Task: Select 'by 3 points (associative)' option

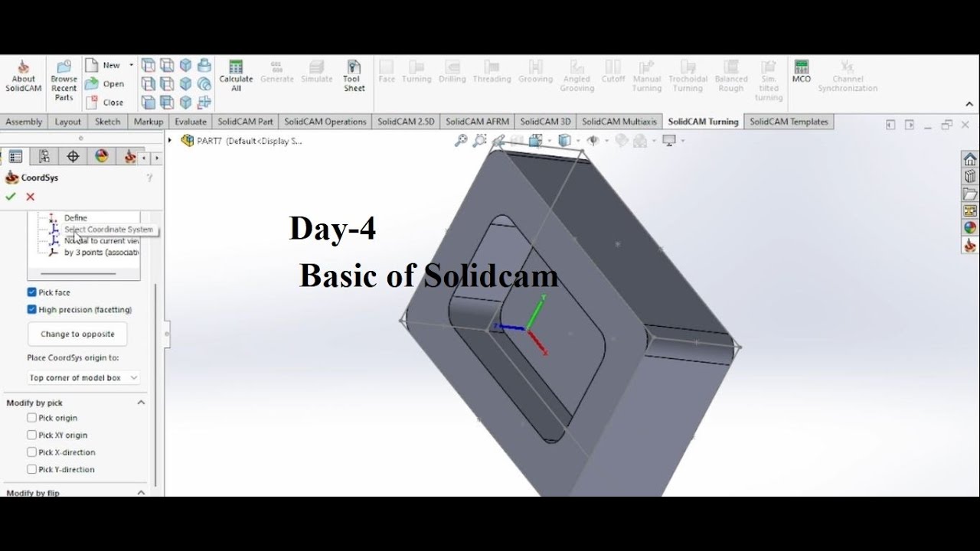Action: point(101,252)
